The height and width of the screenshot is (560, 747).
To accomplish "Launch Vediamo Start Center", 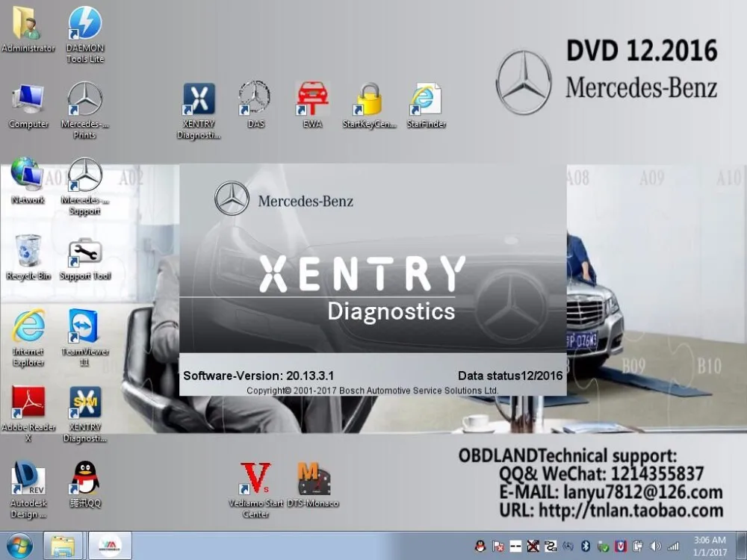I will pyautogui.click(x=255, y=490).
